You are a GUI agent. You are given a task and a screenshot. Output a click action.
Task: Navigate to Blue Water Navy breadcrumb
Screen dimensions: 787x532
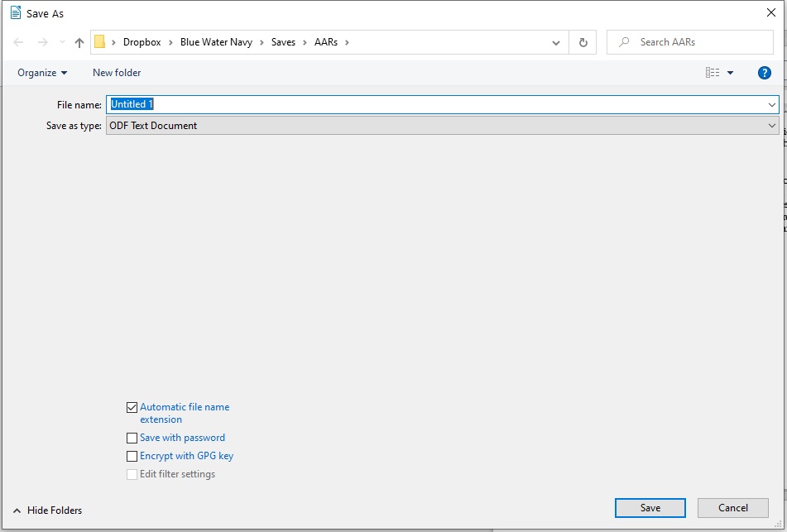pyautogui.click(x=216, y=42)
